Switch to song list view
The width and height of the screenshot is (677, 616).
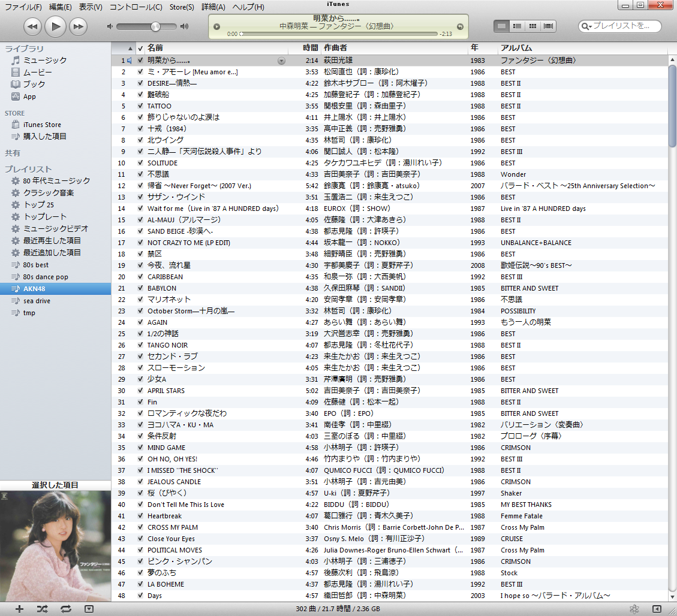tap(501, 26)
